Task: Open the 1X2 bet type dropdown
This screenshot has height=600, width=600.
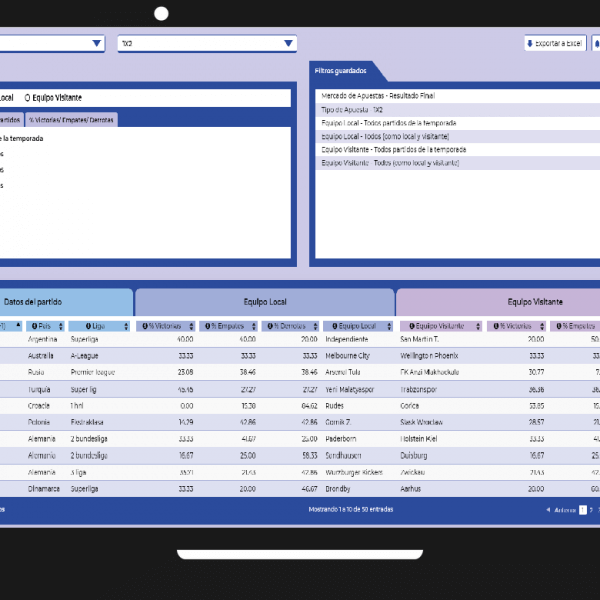Action: (x=206, y=44)
